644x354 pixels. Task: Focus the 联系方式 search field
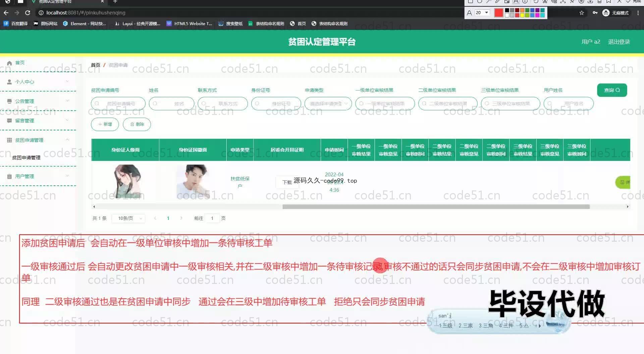pyautogui.click(x=223, y=104)
